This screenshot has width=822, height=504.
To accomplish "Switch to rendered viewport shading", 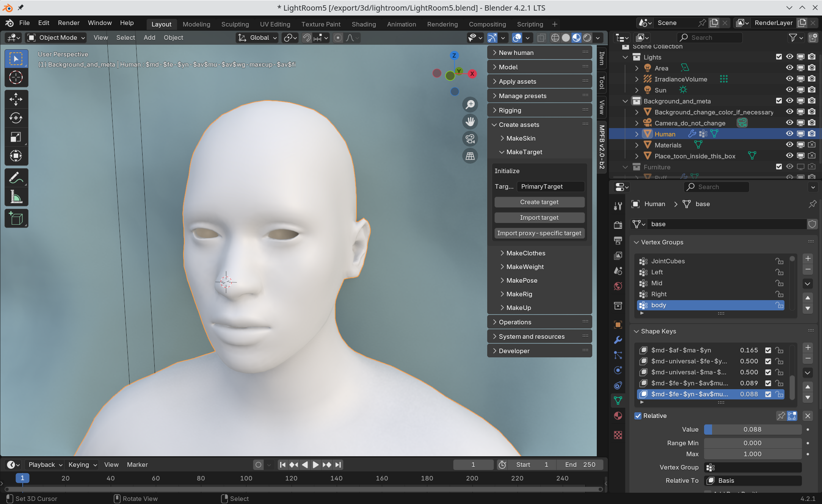I will coord(587,38).
